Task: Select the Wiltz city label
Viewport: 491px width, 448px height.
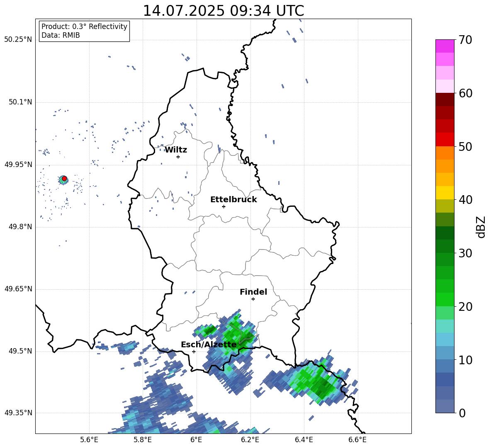Action: (x=176, y=150)
